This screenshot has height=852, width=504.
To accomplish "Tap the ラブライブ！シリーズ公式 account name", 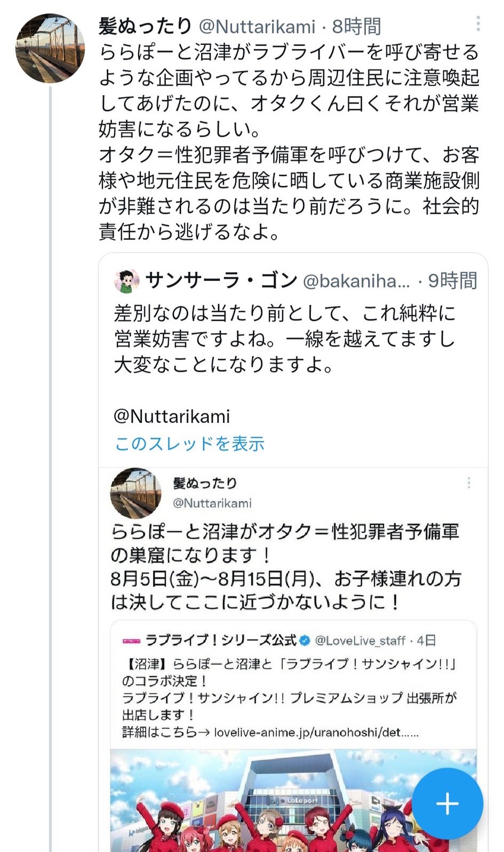I will pos(221,640).
